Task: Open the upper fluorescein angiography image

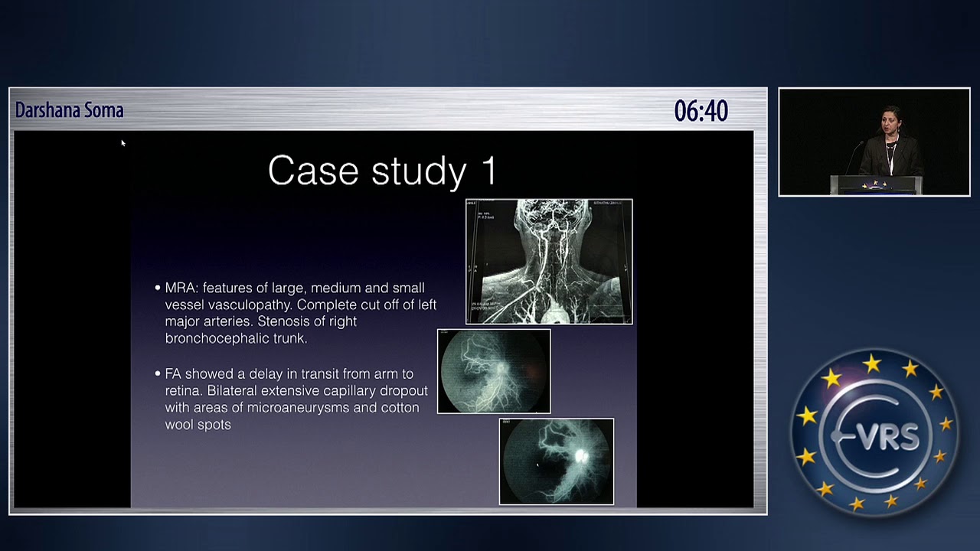Action: (x=494, y=371)
